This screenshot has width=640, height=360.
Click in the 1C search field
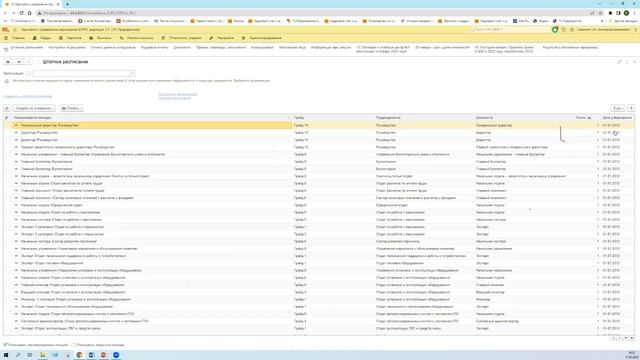509,30
